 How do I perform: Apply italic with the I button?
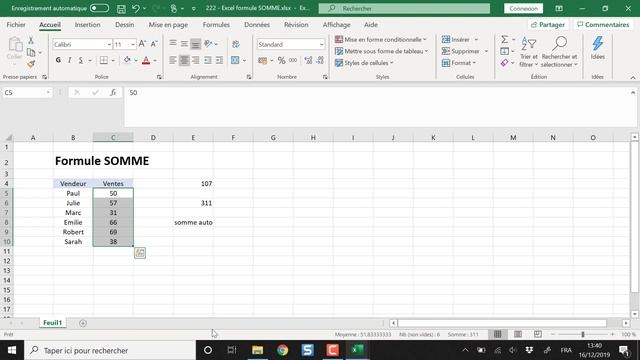pyautogui.click(x=69, y=60)
